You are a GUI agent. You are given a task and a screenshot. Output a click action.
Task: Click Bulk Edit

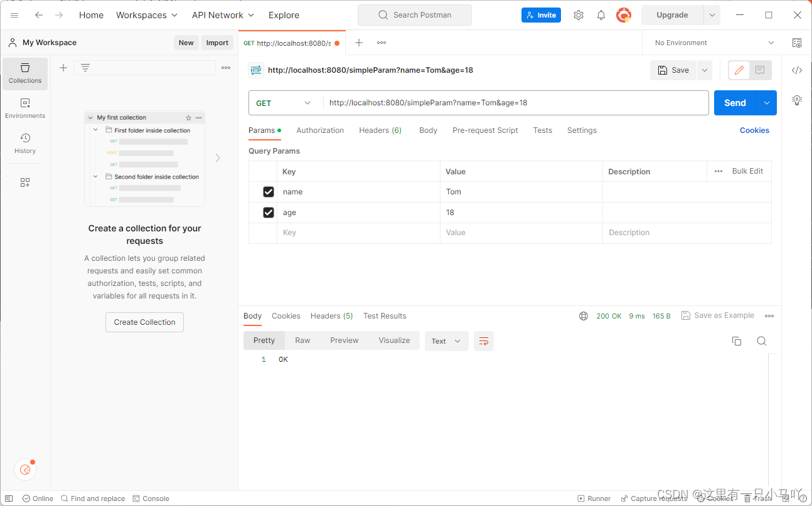[747, 171]
